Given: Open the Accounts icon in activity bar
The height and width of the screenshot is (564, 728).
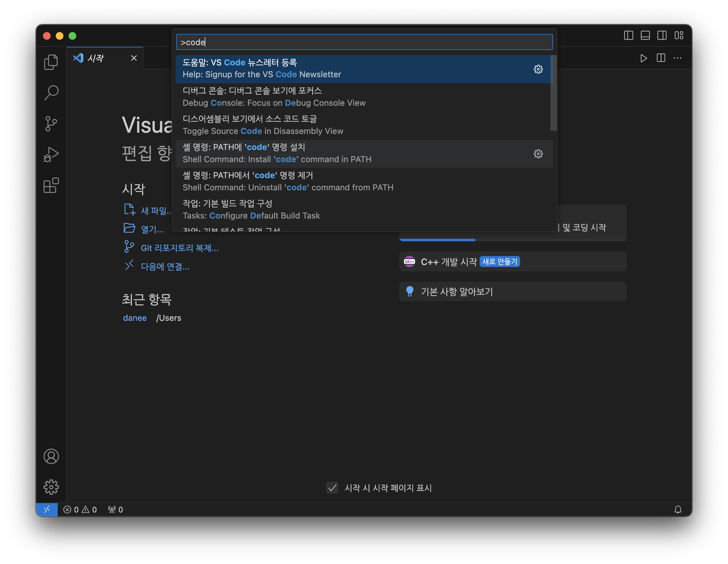Looking at the screenshot, I should click(51, 456).
